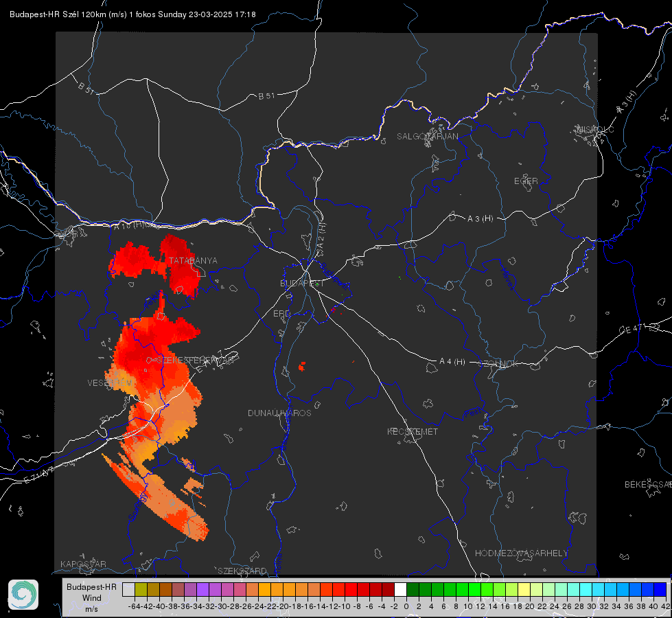Viewport: 672px width, 618px height.
Task: Click the Budapest-HR Wind m/s legend label
Action: (92, 597)
